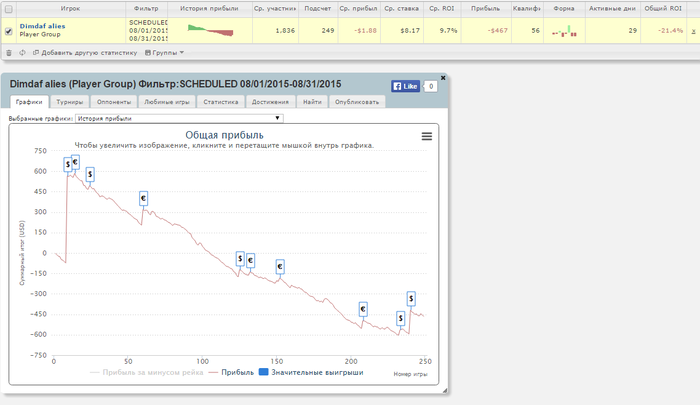This screenshot has width=700, height=405.
Task: Open the Группы dropdown
Action: (x=164, y=53)
